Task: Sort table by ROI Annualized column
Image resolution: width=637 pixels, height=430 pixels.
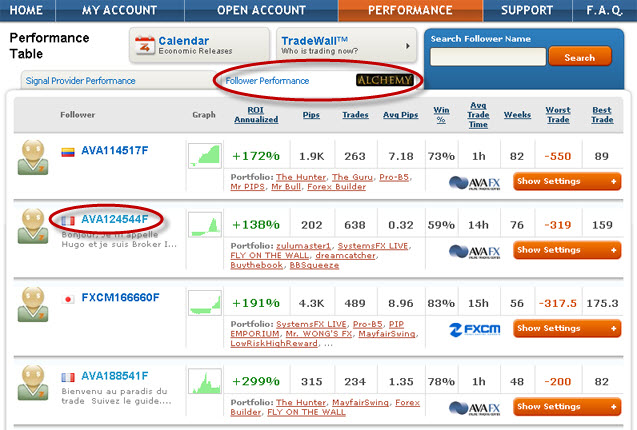Action: [256, 115]
